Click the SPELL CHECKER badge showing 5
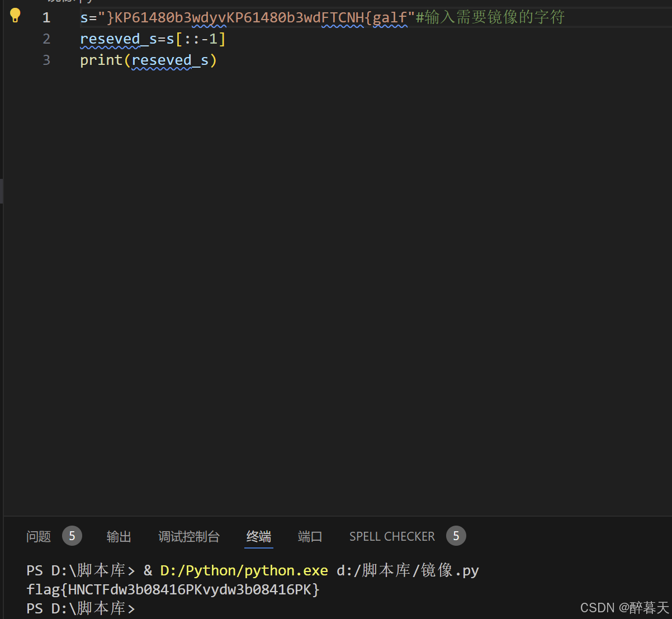672x619 pixels. tap(456, 535)
